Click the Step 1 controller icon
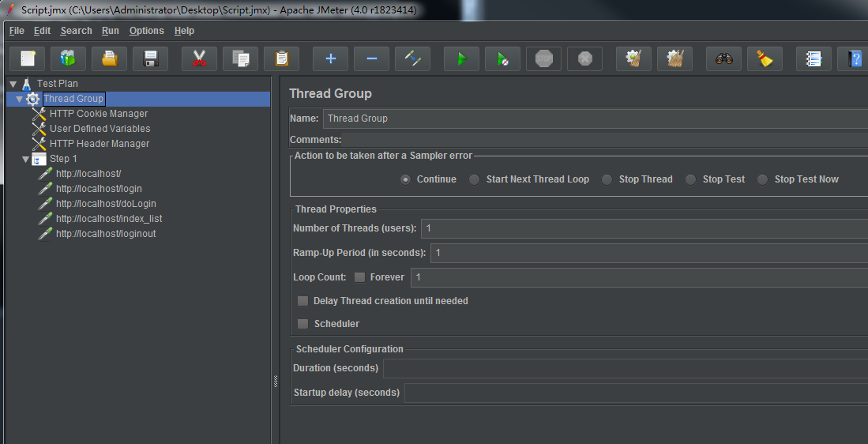The width and height of the screenshot is (868, 444). click(39, 159)
